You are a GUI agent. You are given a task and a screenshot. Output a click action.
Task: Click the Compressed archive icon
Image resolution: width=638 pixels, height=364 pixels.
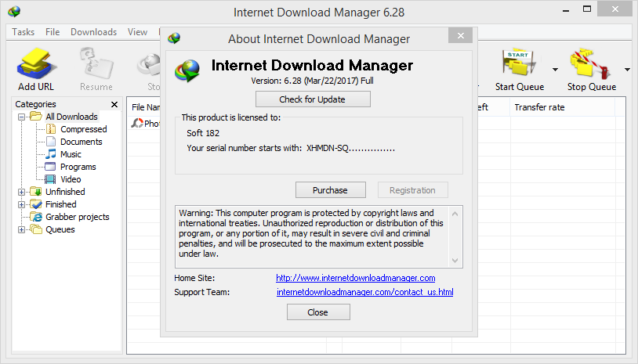click(x=51, y=129)
